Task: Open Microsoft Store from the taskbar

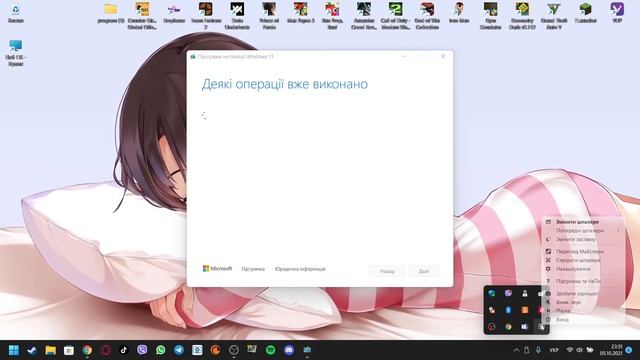Action: [x=69, y=350]
